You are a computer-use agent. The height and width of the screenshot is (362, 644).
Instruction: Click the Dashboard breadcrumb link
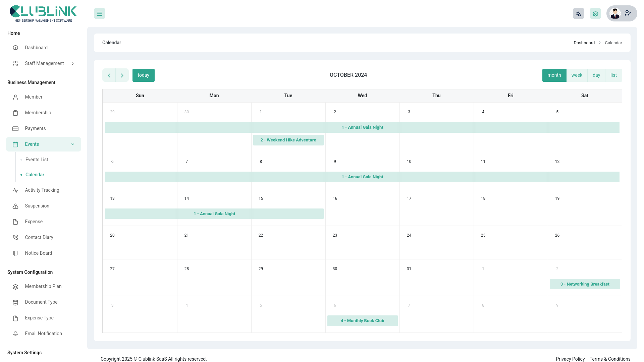coord(584,43)
